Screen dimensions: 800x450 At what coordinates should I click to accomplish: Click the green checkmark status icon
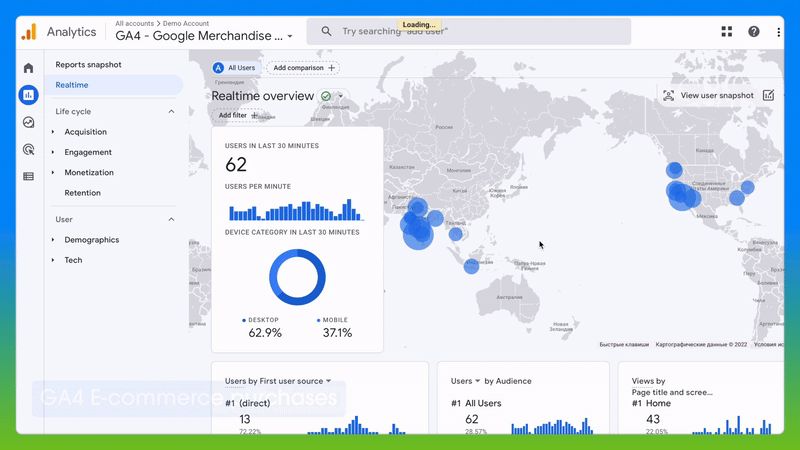point(326,96)
